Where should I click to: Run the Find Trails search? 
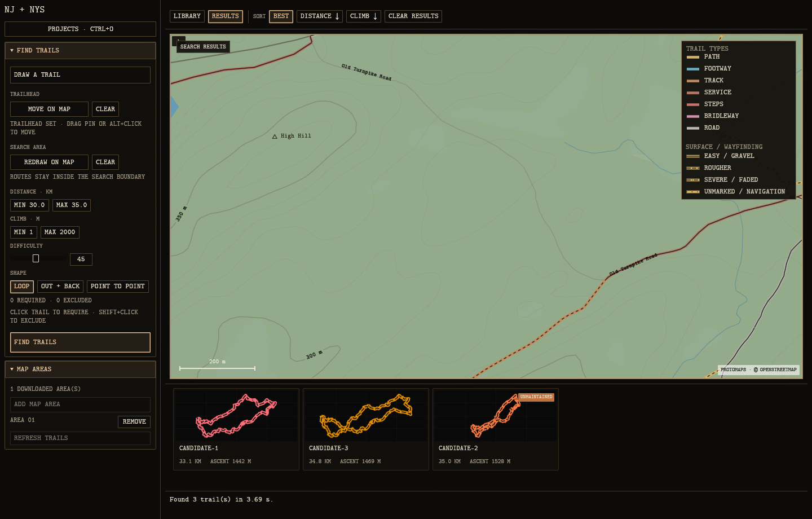(80, 342)
